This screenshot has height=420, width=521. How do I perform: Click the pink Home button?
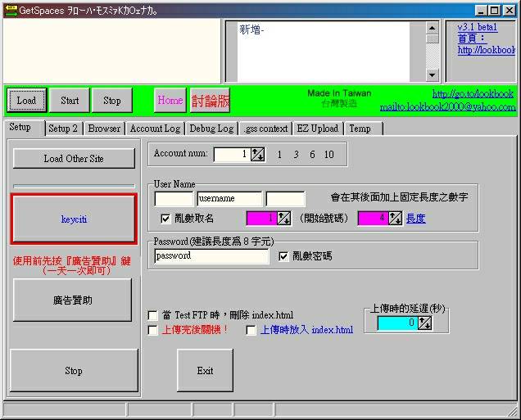tap(170, 100)
